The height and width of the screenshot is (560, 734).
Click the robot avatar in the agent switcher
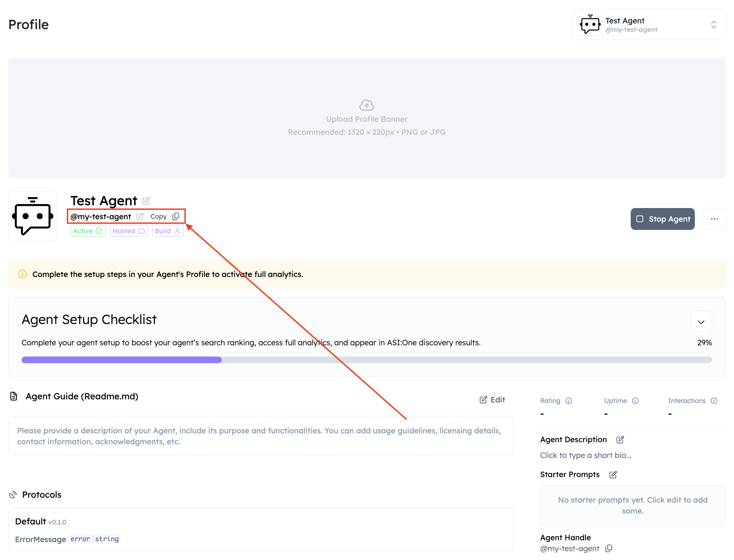click(590, 25)
